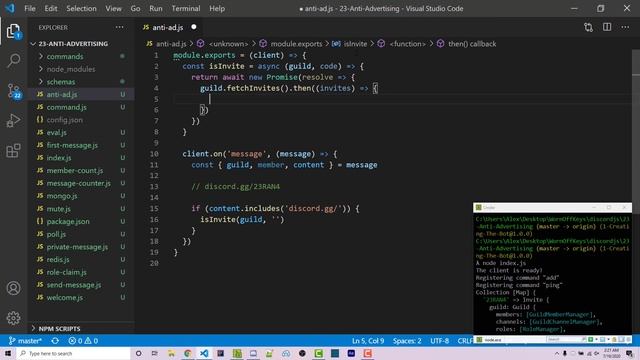Split the editor to the right
Screen dimensions: 640x360
(607, 27)
